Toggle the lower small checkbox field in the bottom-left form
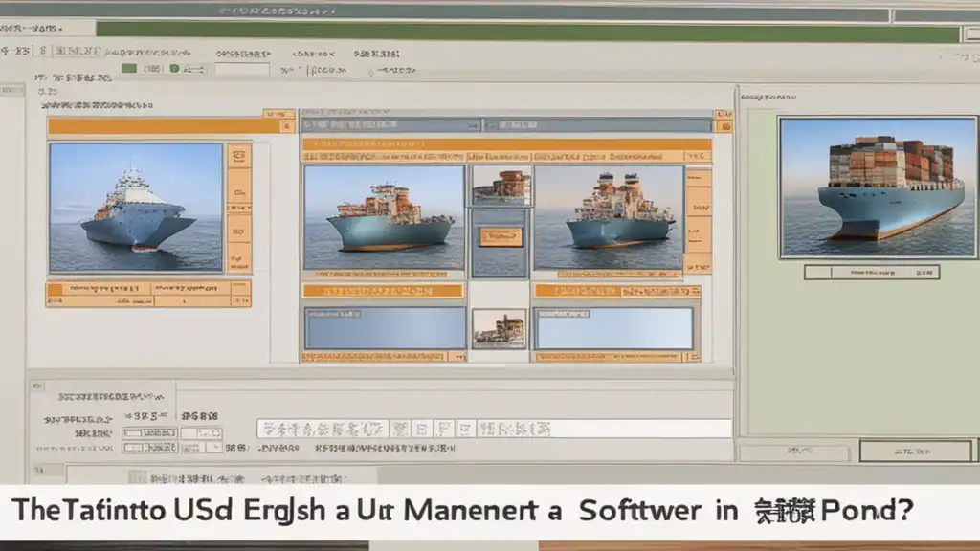 point(150,448)
